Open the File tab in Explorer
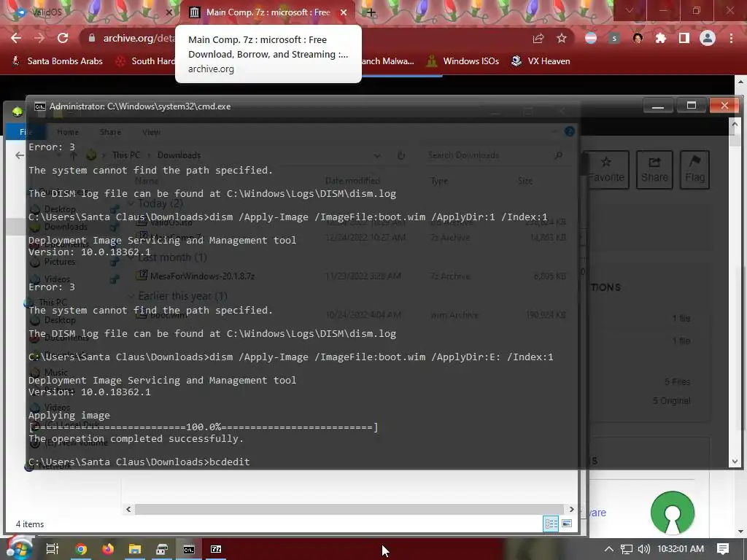 coord(26,132)
